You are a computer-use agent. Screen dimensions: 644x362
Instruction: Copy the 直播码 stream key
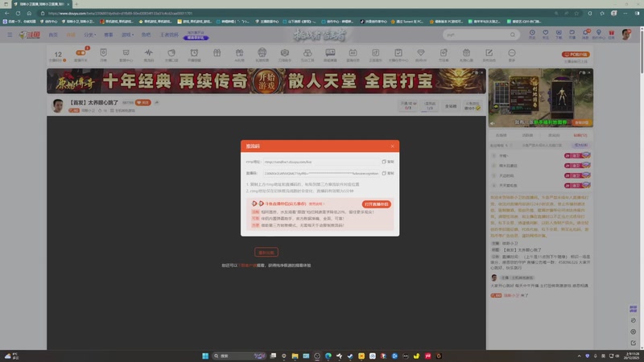pyautogui.click(x=388, y=173)
